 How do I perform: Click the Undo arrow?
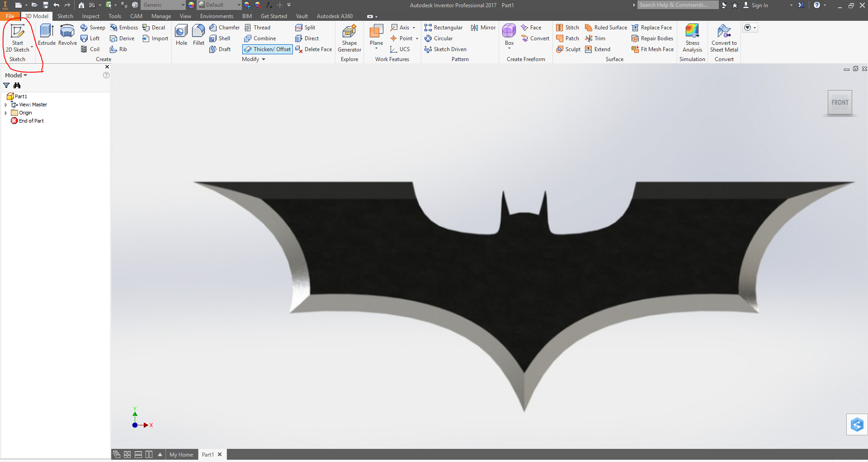pos(56,5)
